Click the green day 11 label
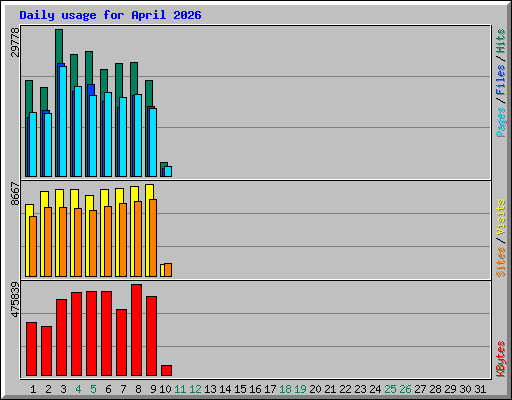The image size is (512, 400). pyautogui.click(x=180, y=389)
